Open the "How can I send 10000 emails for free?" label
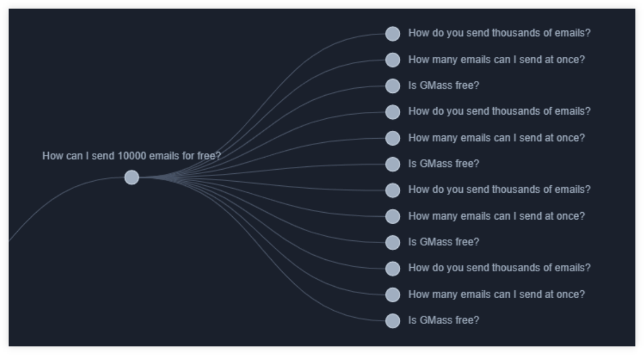Screen dimensions: 644x355 pyautogui.click(x=132, y=156)
